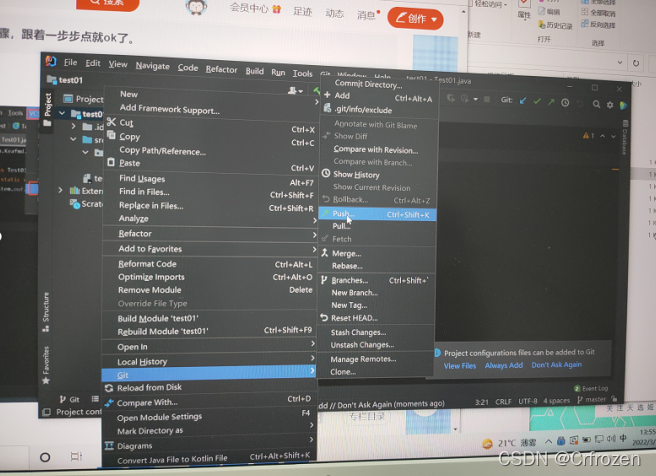This screenshot has width=656, height=476.
Task: Click the search magnifier icon in IDE toolbar
Action: tap(596, 104)
